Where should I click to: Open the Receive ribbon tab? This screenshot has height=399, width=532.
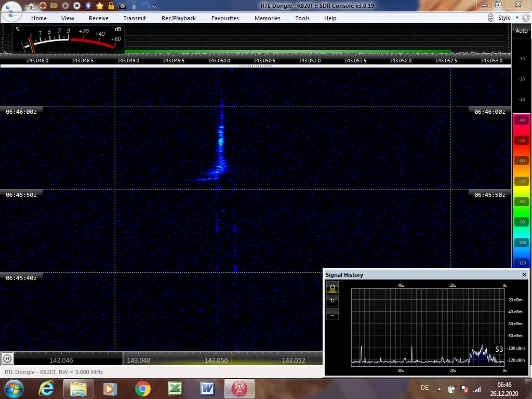[99, 18]
